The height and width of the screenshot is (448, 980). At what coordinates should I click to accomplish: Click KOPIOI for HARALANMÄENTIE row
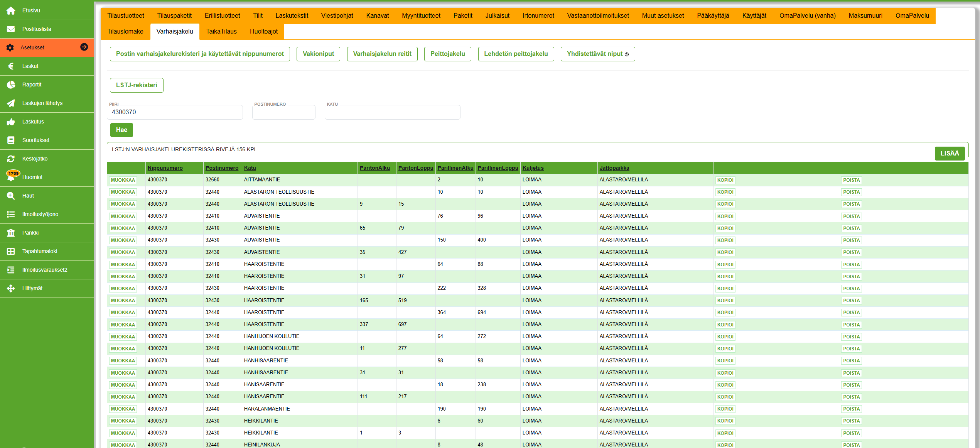tap(725, 409)
